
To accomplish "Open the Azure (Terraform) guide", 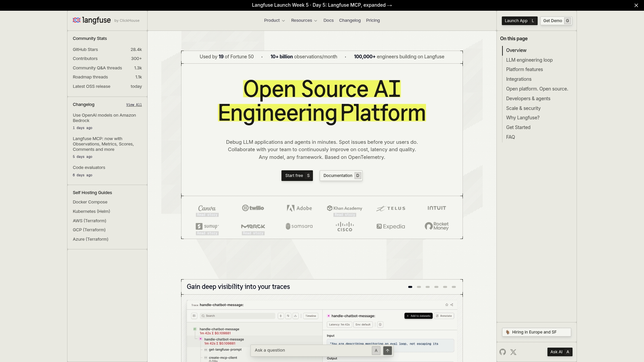I will pos(91,239).
